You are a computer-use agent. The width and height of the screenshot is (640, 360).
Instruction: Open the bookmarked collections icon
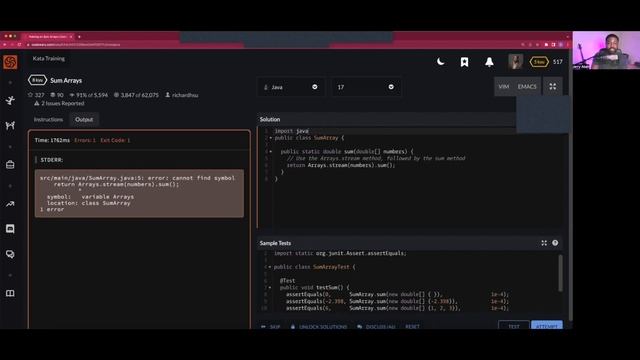pos(464,62)
